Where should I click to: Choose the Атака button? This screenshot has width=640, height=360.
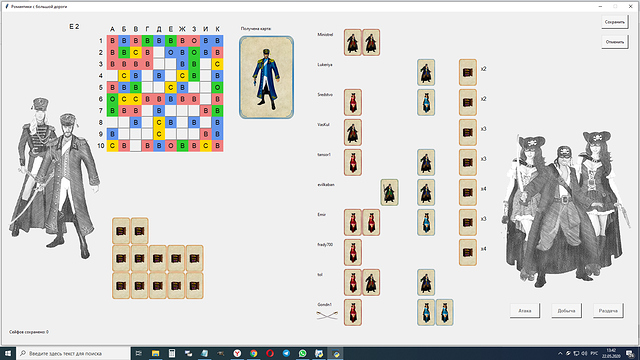click(x=525, y=311)
